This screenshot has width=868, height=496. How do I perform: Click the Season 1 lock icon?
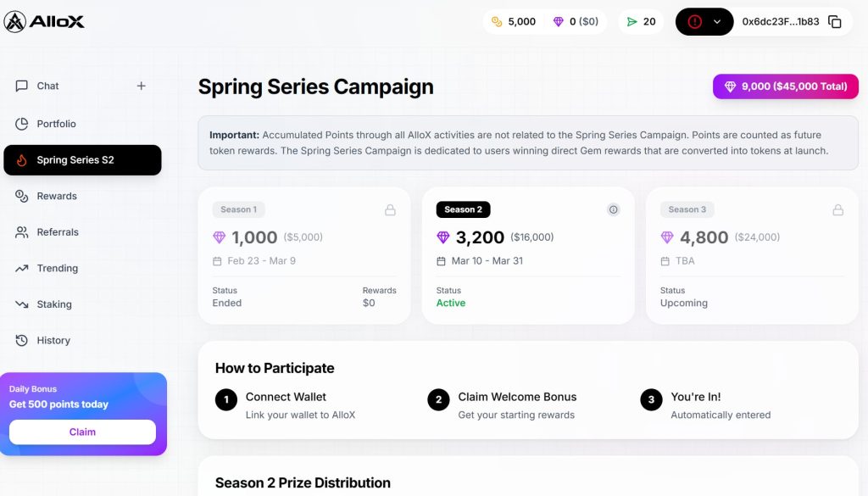click(390, 209)
